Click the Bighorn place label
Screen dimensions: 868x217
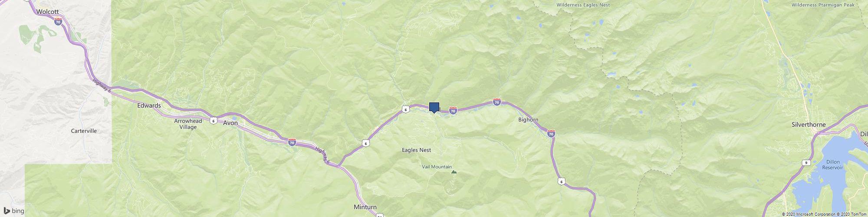point(529,119)
